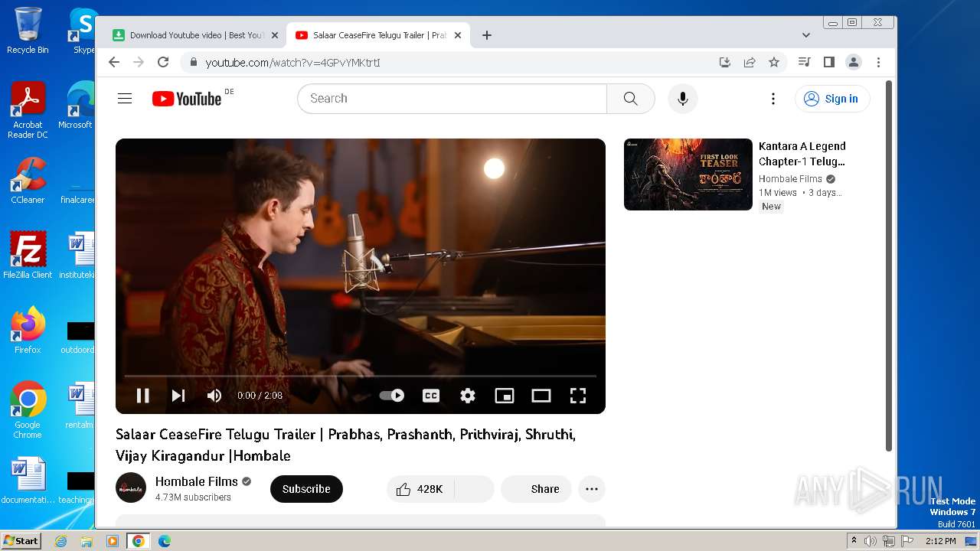Open a new browser tab

487,35
